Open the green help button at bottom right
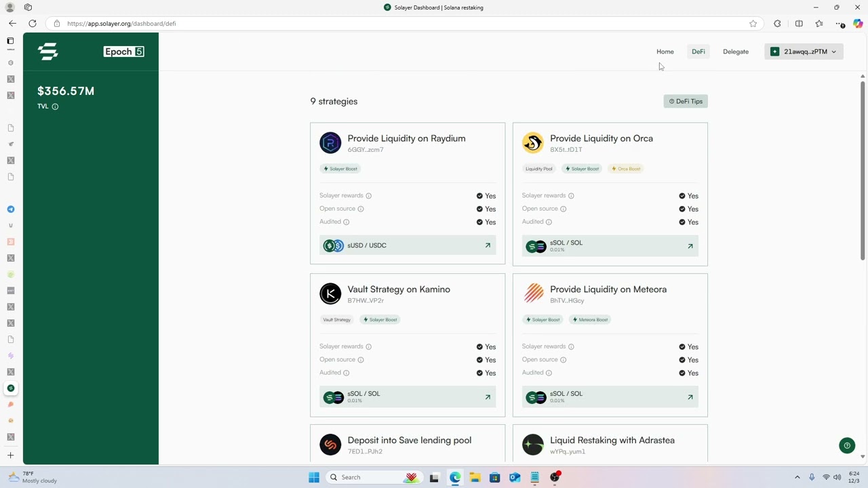 click(x=847, y=445)
